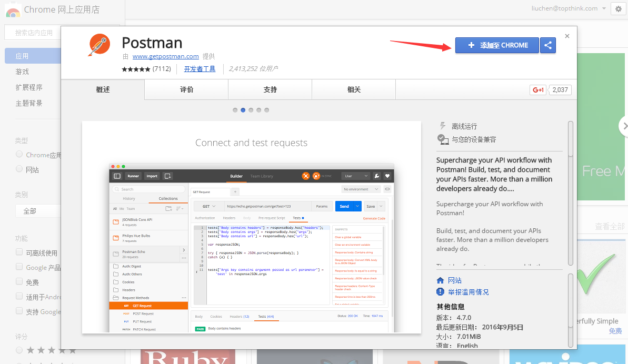628x364 pixels.
Task: Select 扩展程序 in the sidebar
Action: [29, 87]
